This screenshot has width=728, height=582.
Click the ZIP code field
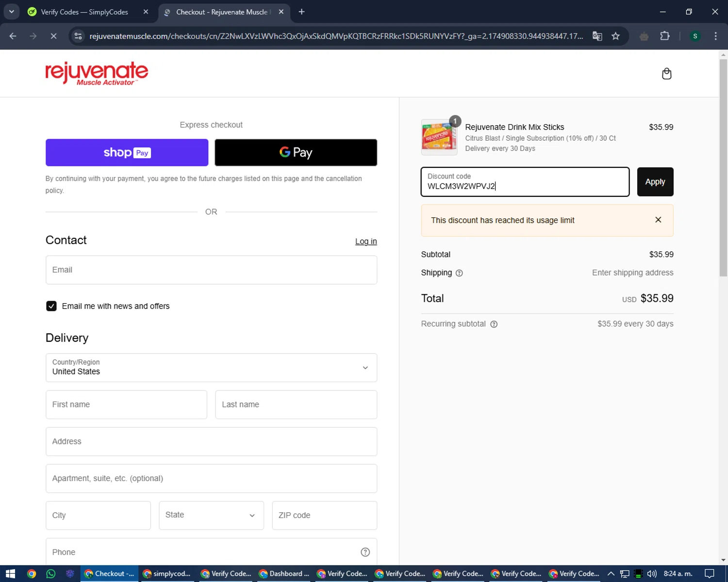(x=324, y=515)
